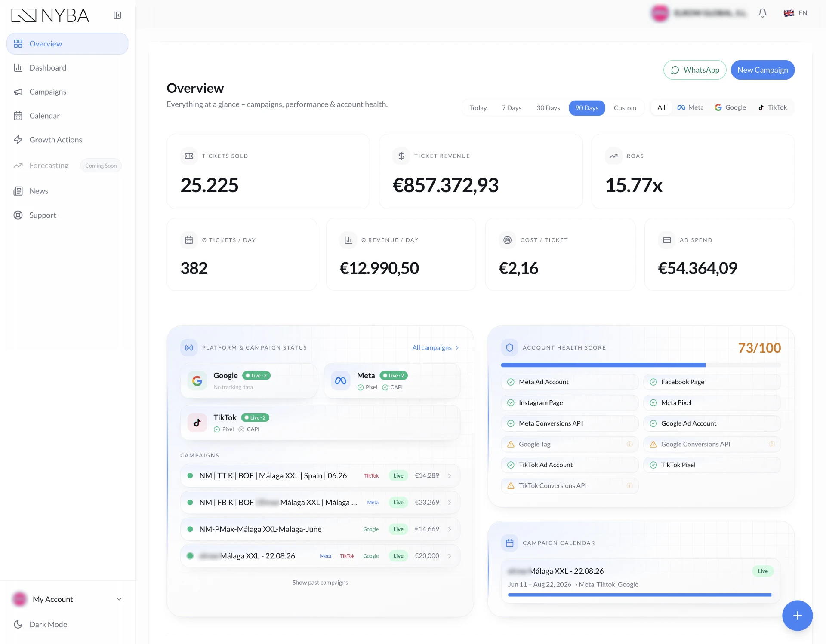
Task: Select the Custom time range
Action: click(x=625, y=108)
